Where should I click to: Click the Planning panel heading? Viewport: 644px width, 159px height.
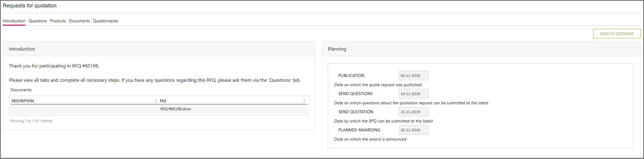(337, 49)
